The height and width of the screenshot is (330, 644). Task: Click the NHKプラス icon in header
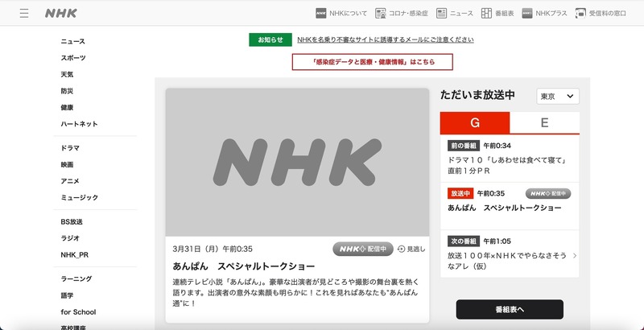click(x=527, y=14)
